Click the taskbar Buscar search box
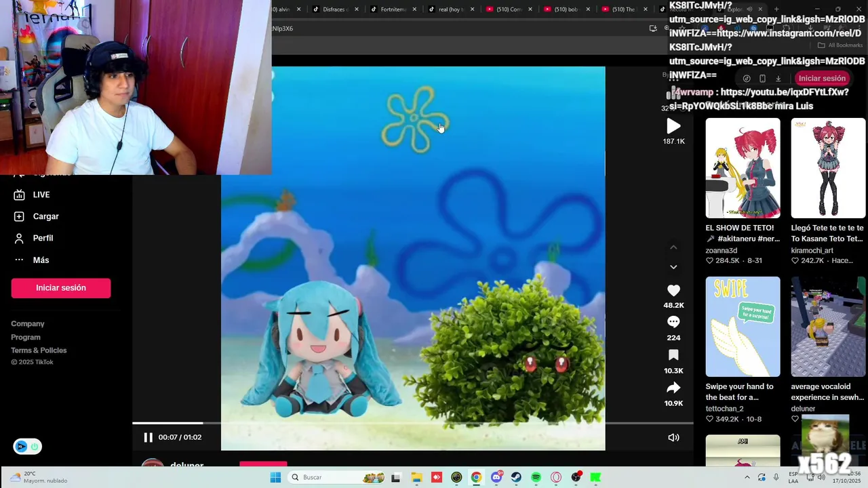Image resolution: width=868 pixels, height=488 pixels. [336, 477]
